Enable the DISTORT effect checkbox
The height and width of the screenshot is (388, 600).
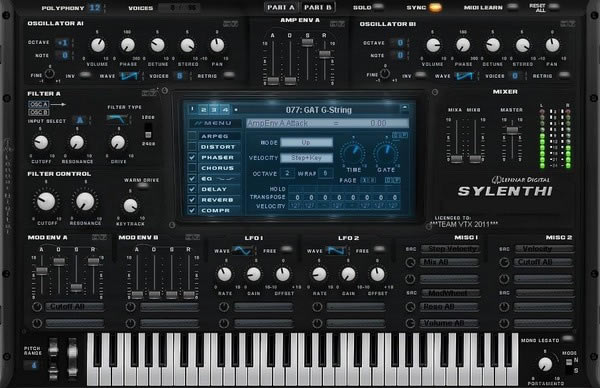192,147
